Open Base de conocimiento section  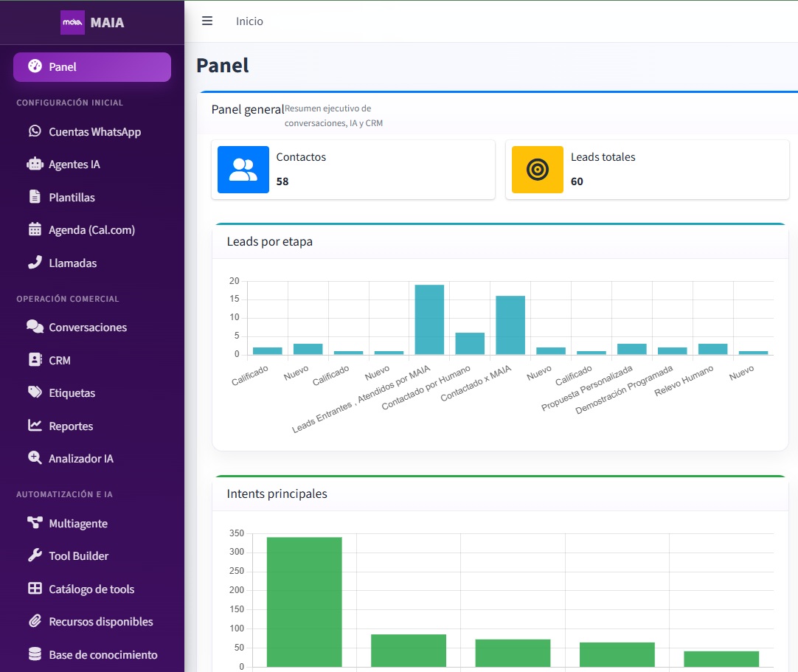(x=92, y=655)
